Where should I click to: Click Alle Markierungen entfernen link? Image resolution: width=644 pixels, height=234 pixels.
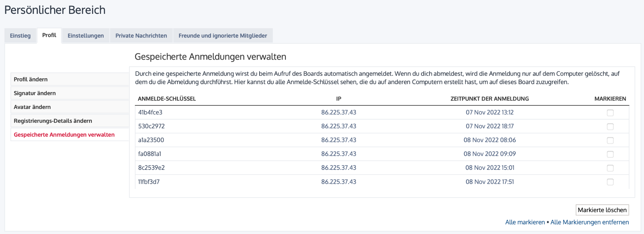[x=589, y=222]
